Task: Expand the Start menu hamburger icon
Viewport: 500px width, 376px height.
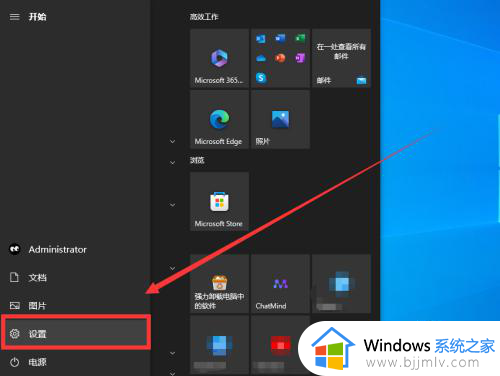Action: coord(14,17)
